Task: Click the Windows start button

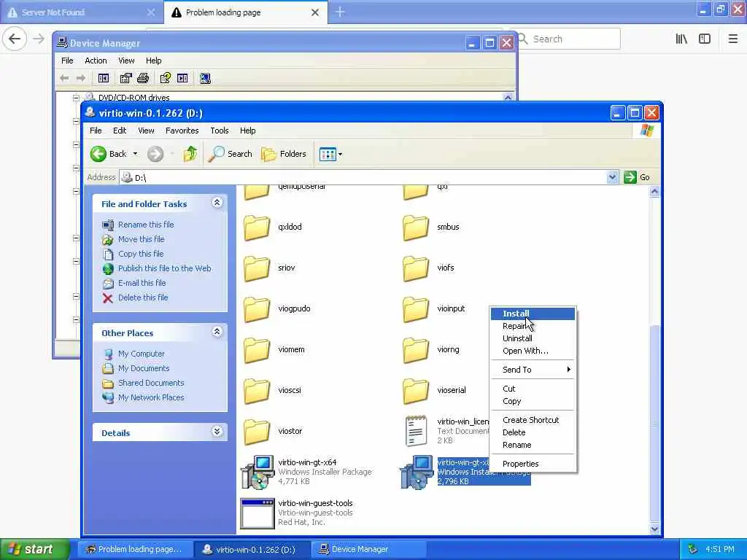Action: click(34, 549)
